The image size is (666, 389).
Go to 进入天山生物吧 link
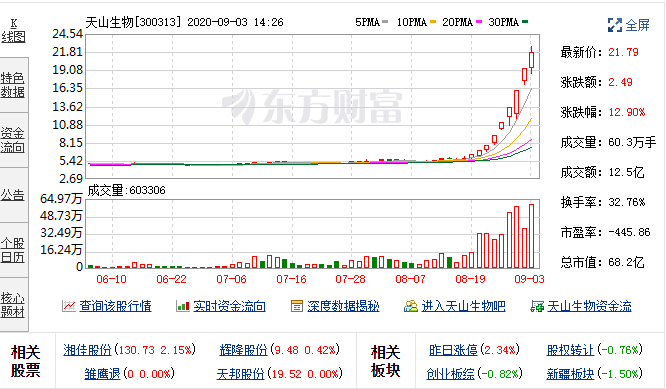point(463,306)
